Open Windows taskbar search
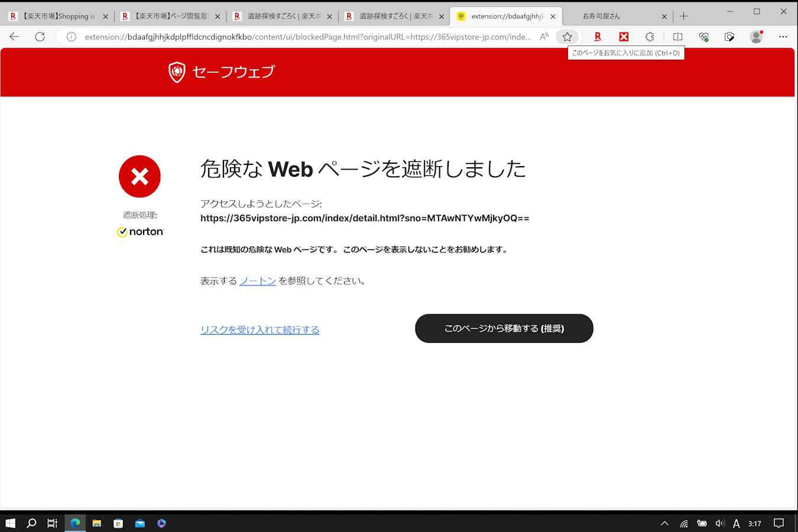 [32, 523]
